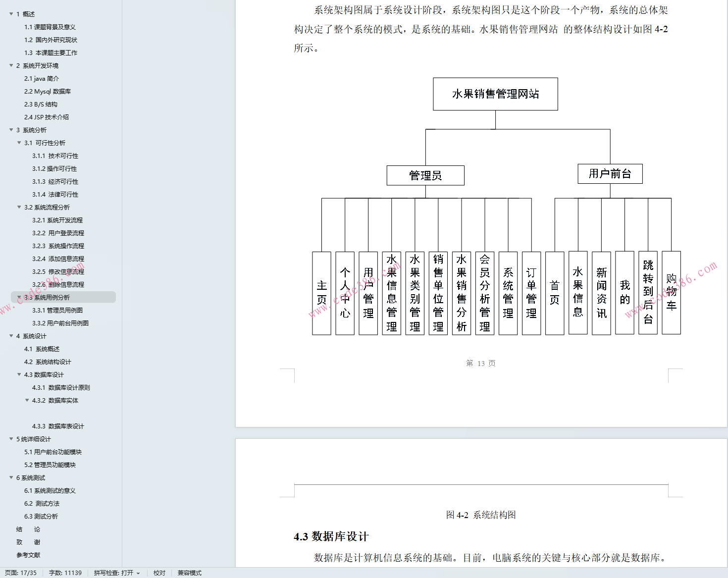The height and width of the screenshot is (578, 728).
Task: Select "参考文献" in the navigation pane
Action: (x=30, y=555)
